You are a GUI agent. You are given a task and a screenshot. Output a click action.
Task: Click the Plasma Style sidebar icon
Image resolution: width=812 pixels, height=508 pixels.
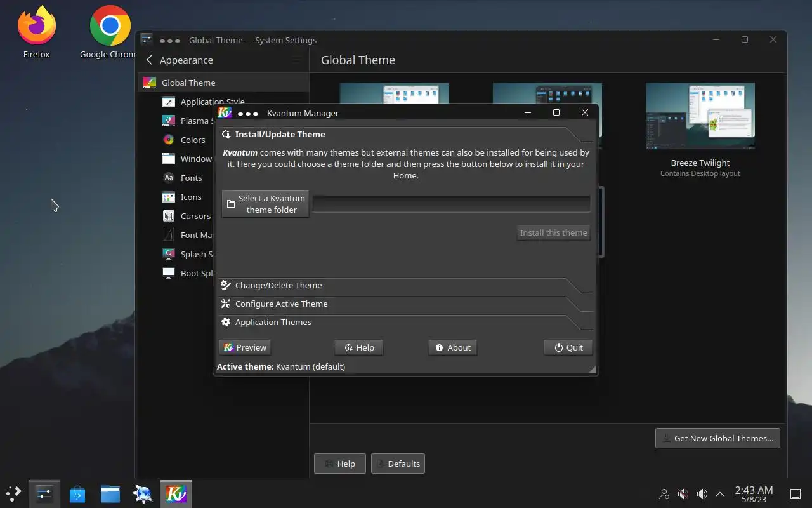click(x=168, y=121)
